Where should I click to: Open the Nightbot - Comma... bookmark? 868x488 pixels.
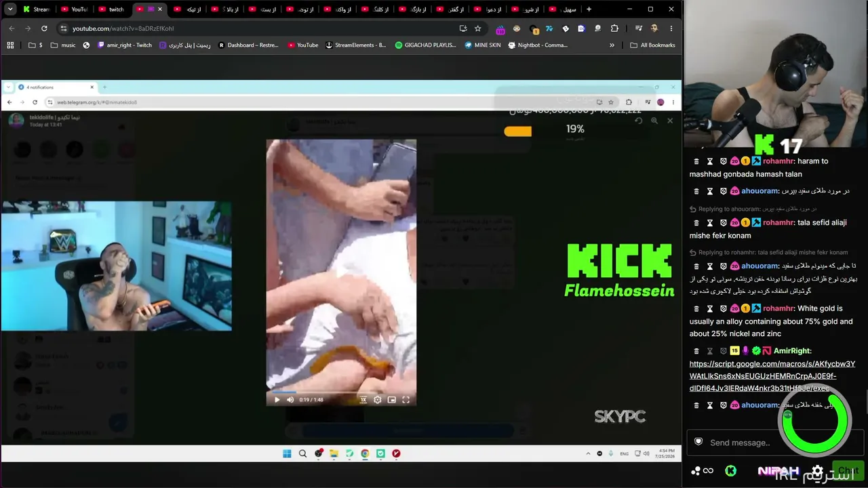click(x=538, y=45)
